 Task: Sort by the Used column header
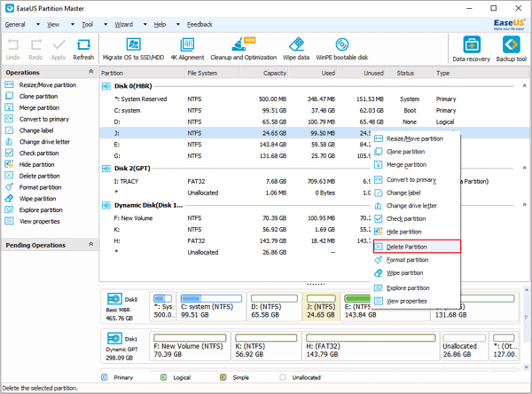point(312,73)
